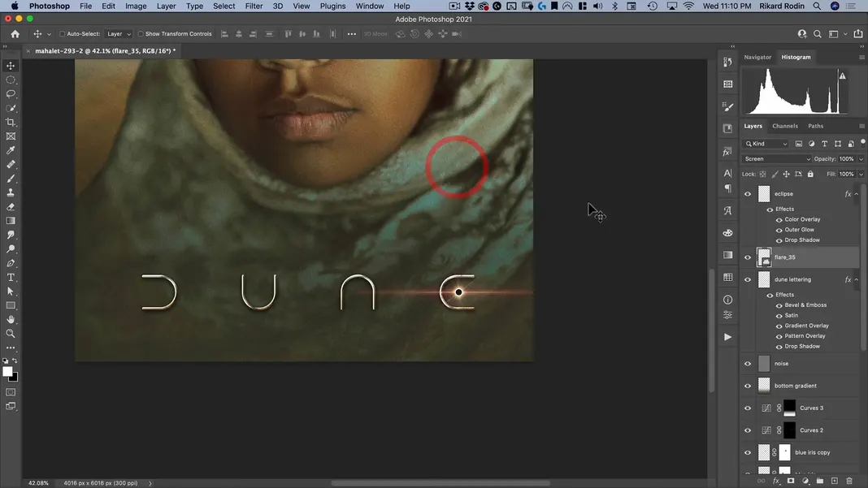
Task: Open the Fill value dropdown arrow
Action: [x=861, y=175]
